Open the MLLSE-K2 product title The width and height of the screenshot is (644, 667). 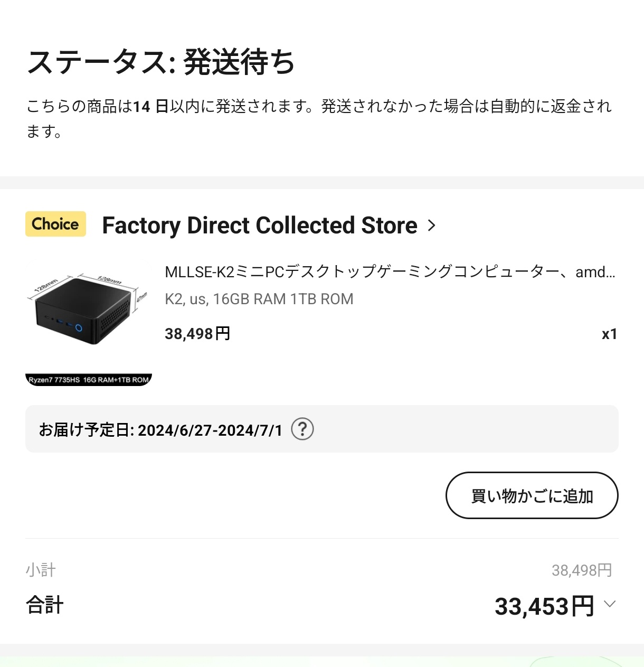point(390,272)
